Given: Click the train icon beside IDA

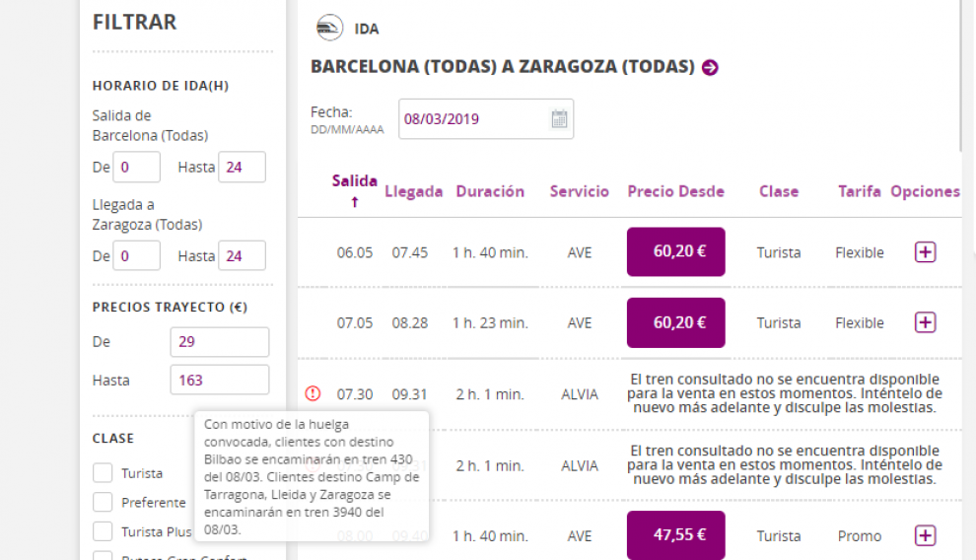Looking at the screenshot, I should [x=329, y=28].
